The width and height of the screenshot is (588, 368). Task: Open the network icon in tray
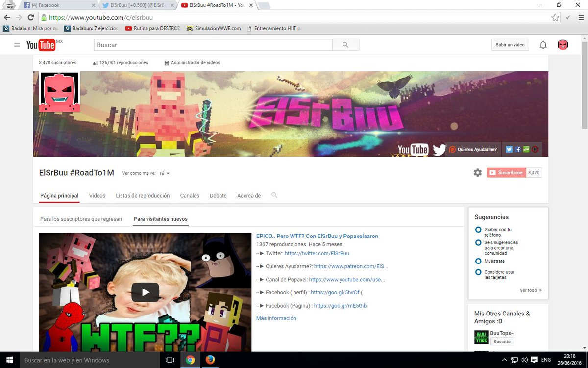514,360
